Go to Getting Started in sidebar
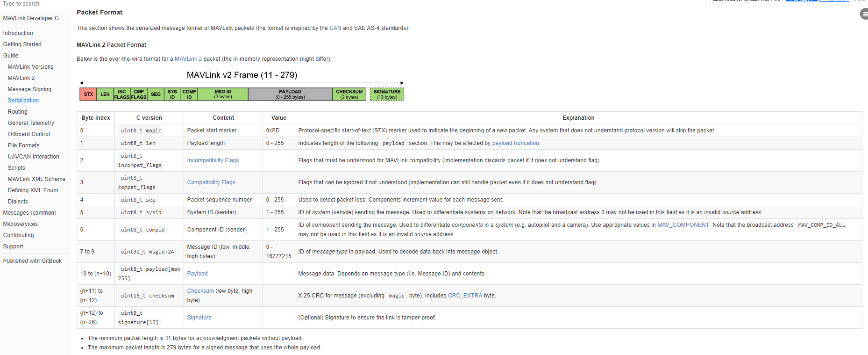This screenshot has width=868, height=355. pyautogui.click(x=22, y=44)
